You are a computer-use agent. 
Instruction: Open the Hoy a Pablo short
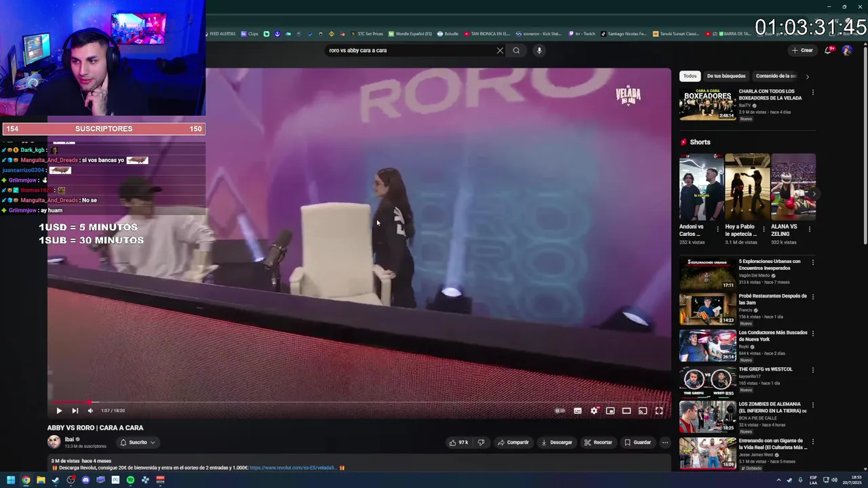[747, 186]
